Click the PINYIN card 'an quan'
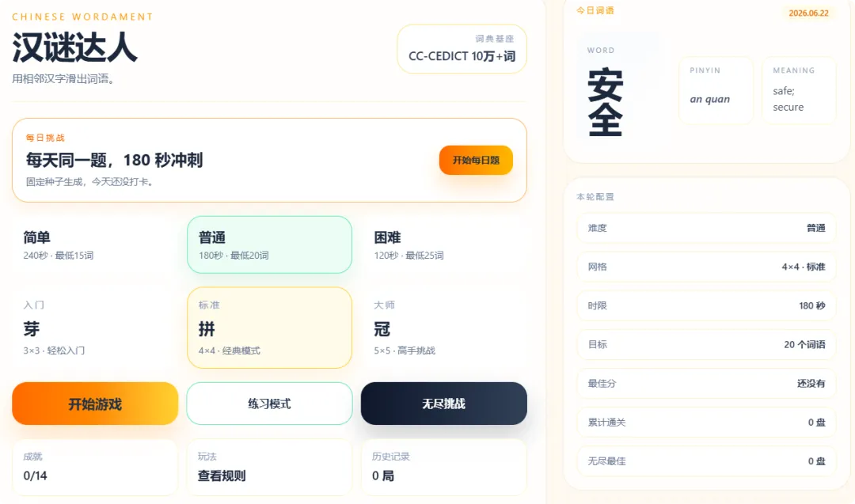The height and width of the screenshot is (504, 855). (716, 90)
